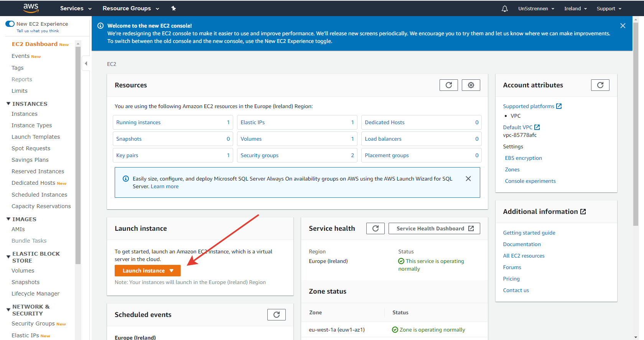Screen dimensions: 644x340
Task: Open Resources settings gear
Action: tap(471, 85)
